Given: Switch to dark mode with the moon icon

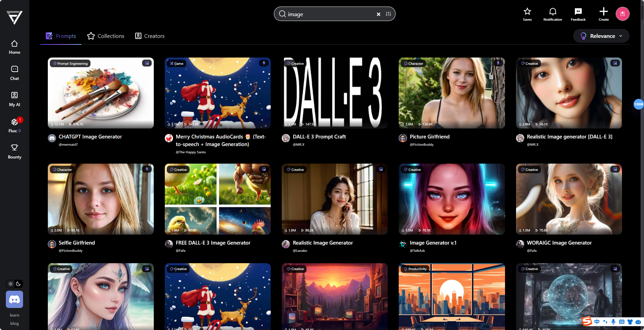Looking at the screenshot, I should pyautogui.click(x=18, y=284).
